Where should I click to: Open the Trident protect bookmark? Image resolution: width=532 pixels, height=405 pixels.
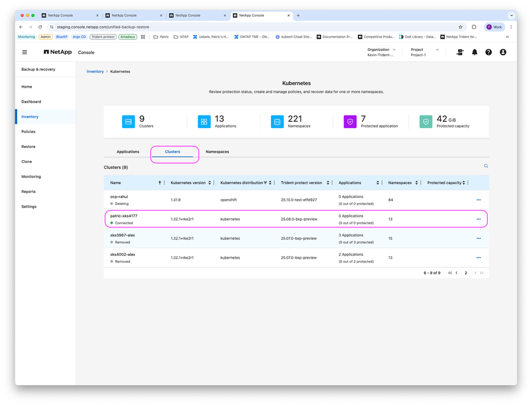tap(103, 37)
